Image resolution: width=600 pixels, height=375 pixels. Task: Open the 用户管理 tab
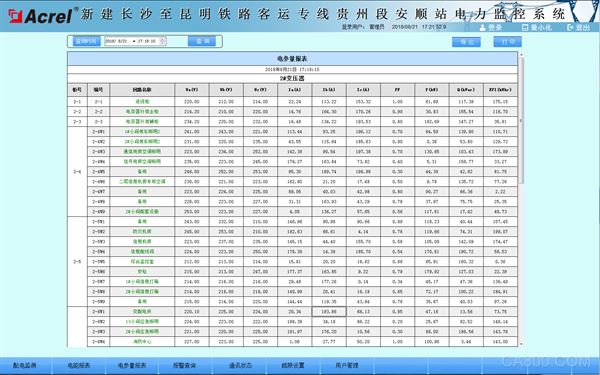[346, 365]
